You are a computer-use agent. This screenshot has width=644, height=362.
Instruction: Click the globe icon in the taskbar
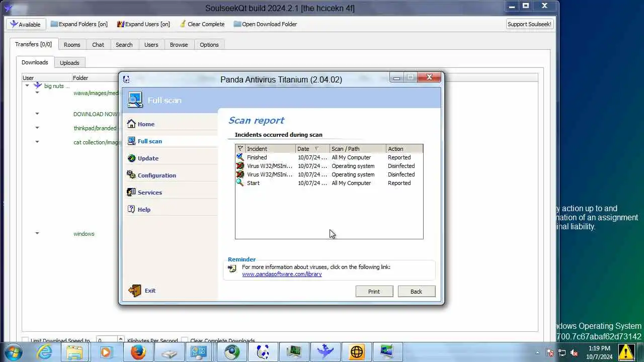click(356, 352)
